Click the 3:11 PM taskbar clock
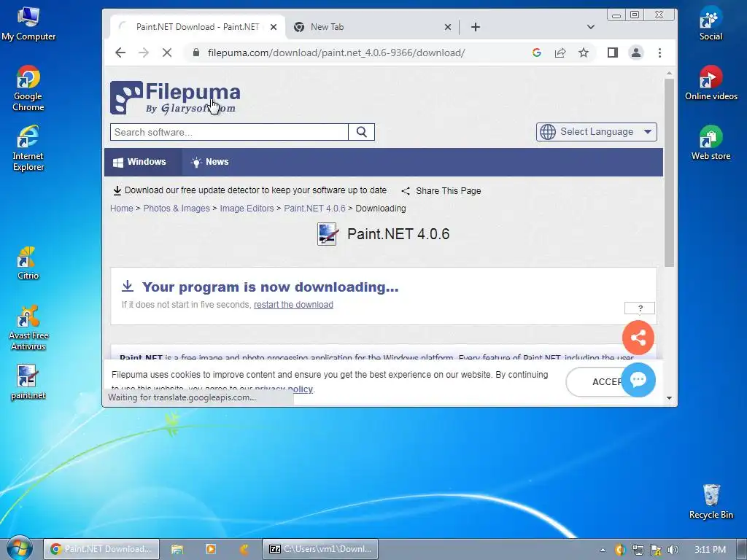Screen dimensions: 747x560 click(x=710, y=550)
